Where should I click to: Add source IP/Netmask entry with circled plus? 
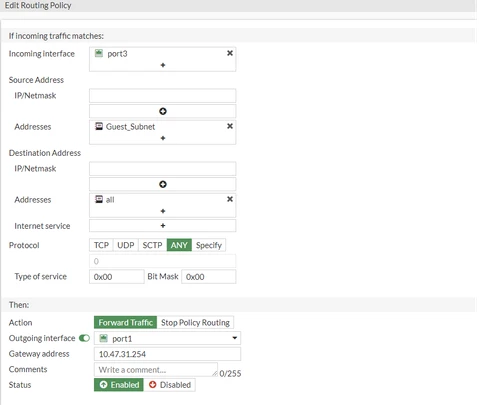[x=163, y=111]
